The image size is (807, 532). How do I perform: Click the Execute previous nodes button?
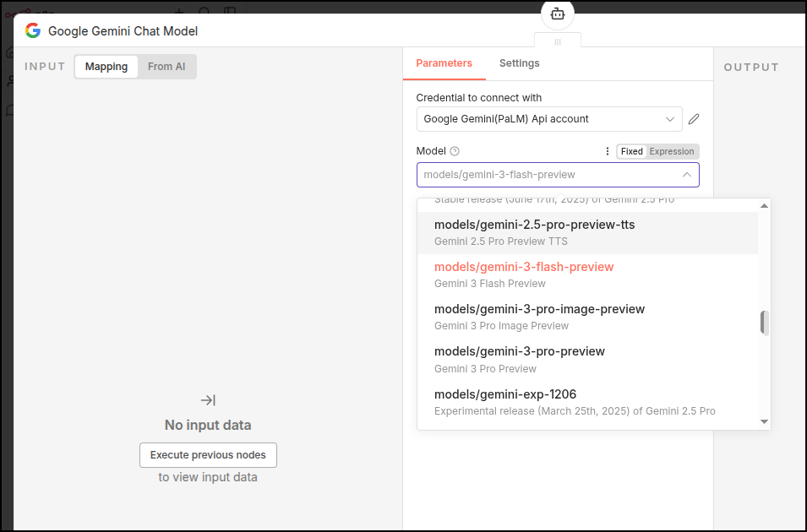(208, 455)
